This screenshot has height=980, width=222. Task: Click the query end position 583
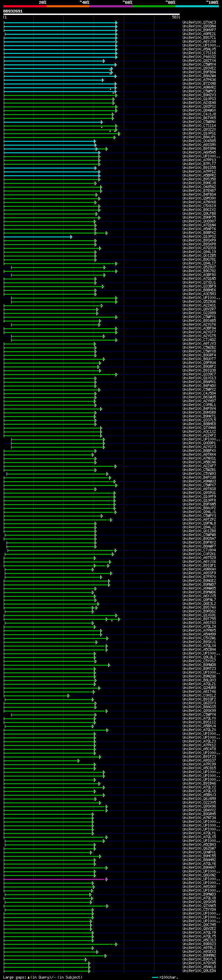(x=175, y=17)
